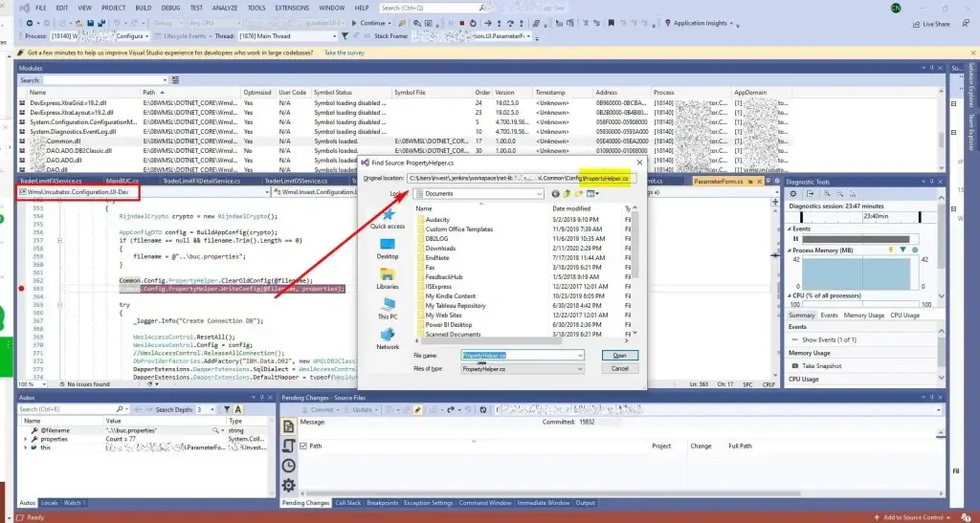Screen dimensions: 980x523
Task: Switch to the Call Stack tab
Action: point(347,503)
